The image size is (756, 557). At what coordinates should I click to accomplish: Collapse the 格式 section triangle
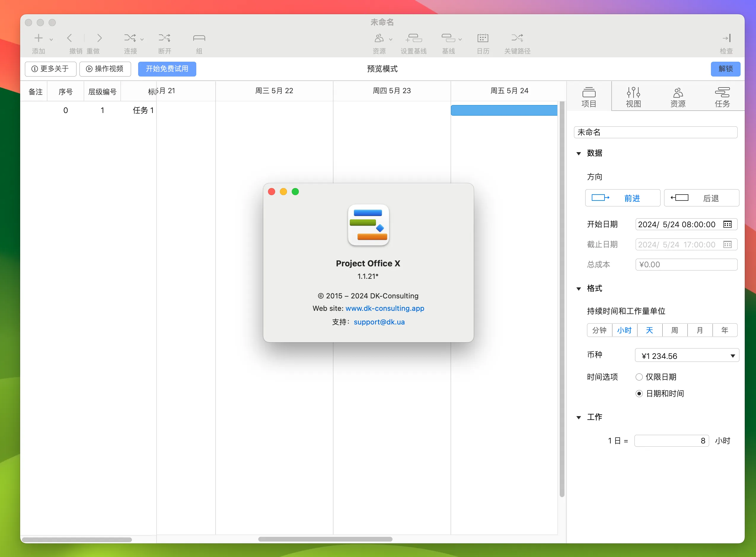point(579,289)
